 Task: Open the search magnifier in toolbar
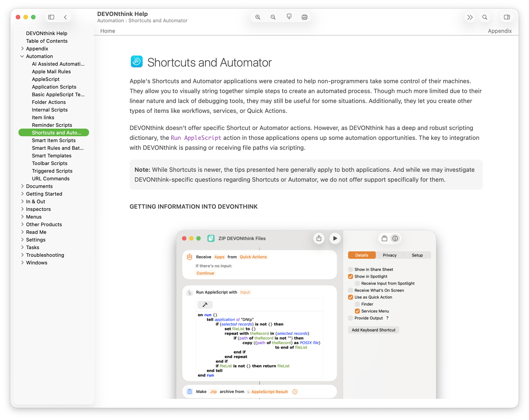(x=485, y=17)
